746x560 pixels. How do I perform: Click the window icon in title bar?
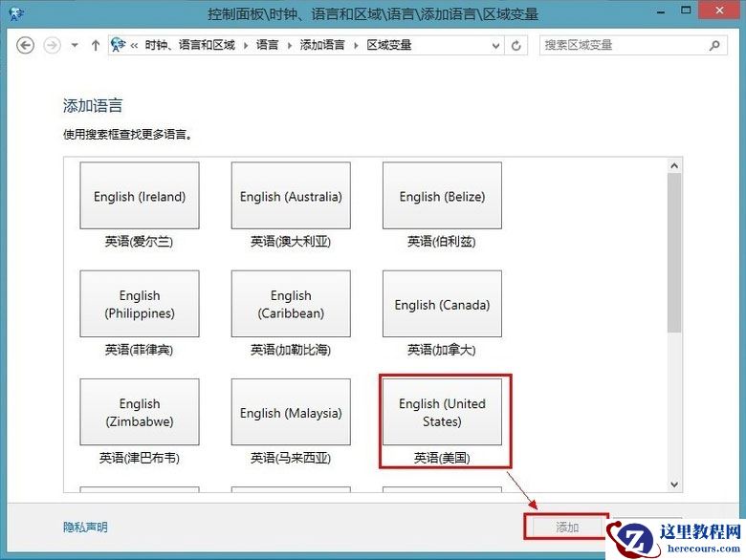click(16, 13)
